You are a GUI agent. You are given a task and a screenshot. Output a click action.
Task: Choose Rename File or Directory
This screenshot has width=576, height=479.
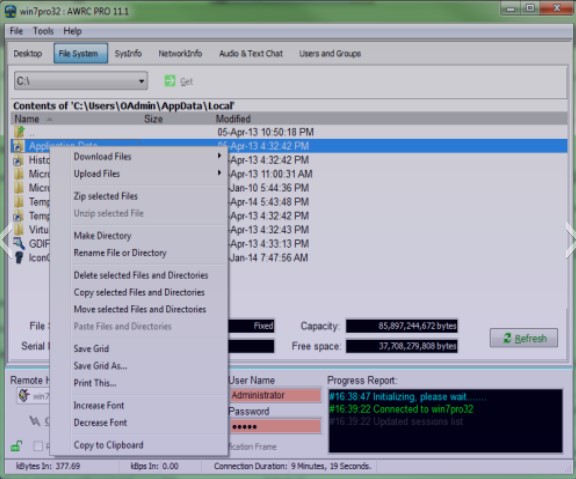click(x=120, y=253)
